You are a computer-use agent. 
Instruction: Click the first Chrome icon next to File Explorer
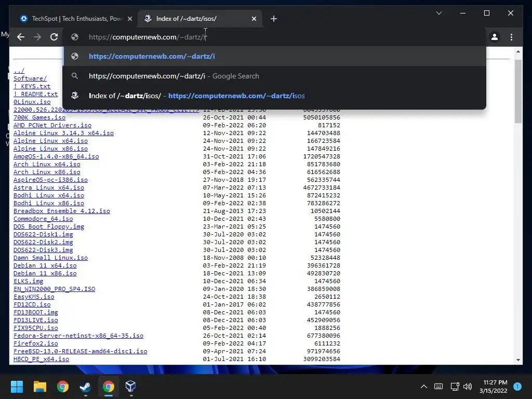(63, 387)
